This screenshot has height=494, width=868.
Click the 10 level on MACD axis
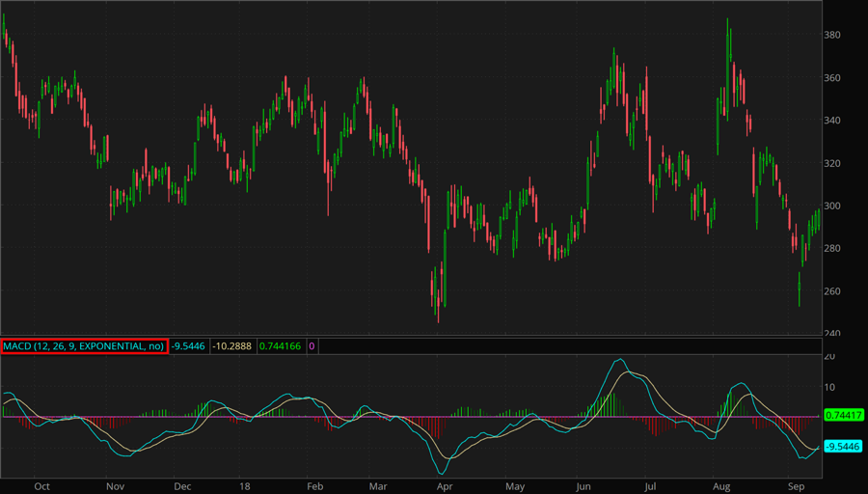(829, 388)
